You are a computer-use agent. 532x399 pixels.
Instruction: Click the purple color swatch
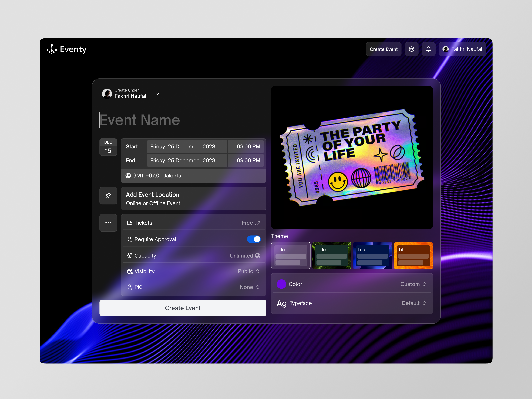(281, 284)
